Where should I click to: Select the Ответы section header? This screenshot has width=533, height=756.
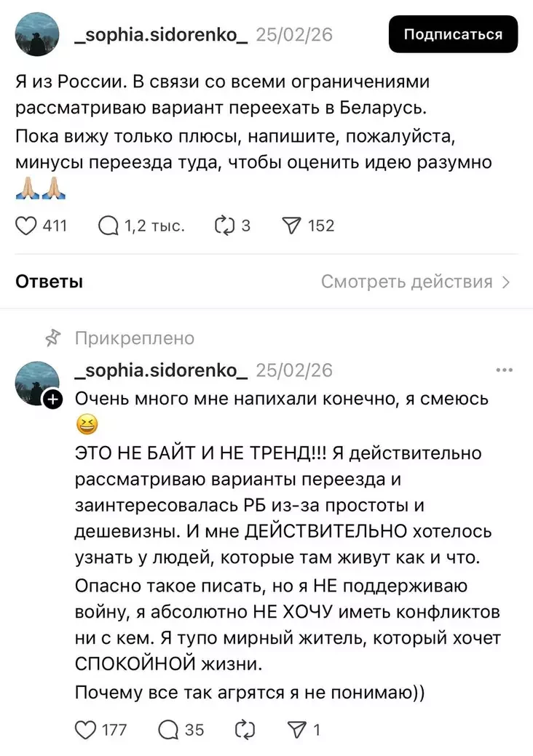(49, 282)
